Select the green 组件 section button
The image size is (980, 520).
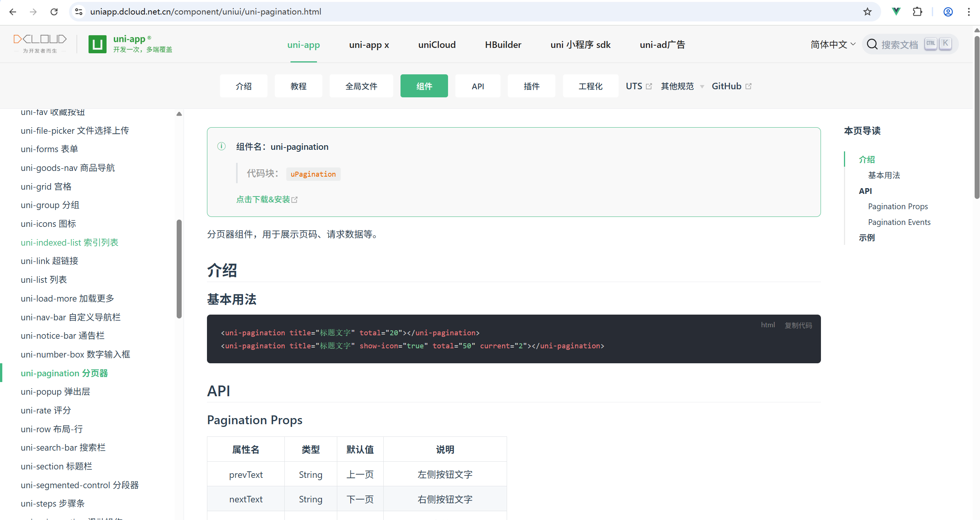tap(424, 86)
